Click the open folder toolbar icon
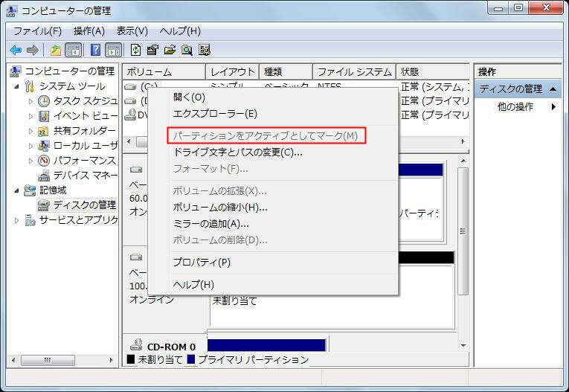569x392 pixels. click(x=170, y=50)
